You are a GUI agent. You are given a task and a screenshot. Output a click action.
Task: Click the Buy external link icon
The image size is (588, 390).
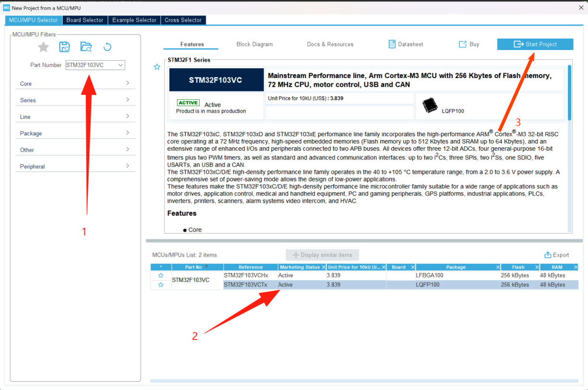tap(462, 44)
